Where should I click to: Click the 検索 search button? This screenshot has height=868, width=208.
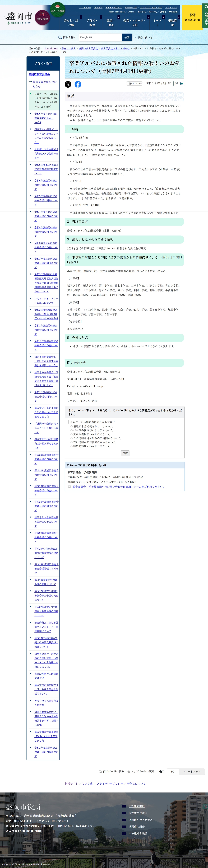pos(127,37)
